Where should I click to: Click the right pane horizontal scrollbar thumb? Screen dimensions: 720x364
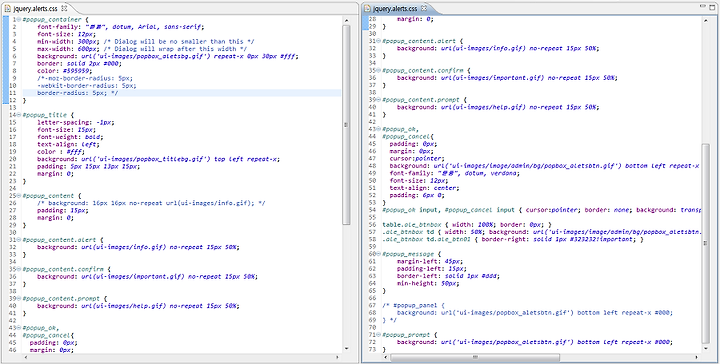tap(475, 357)
